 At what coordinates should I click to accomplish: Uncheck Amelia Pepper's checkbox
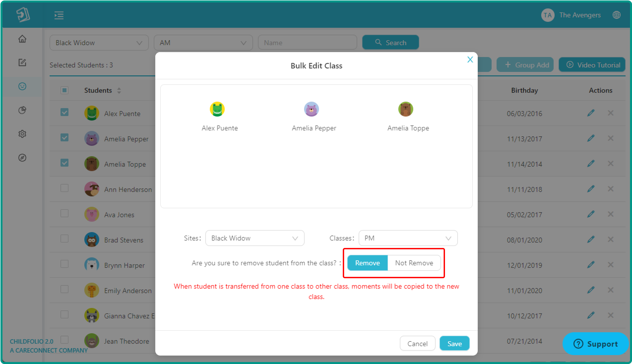tap(64, 138)
